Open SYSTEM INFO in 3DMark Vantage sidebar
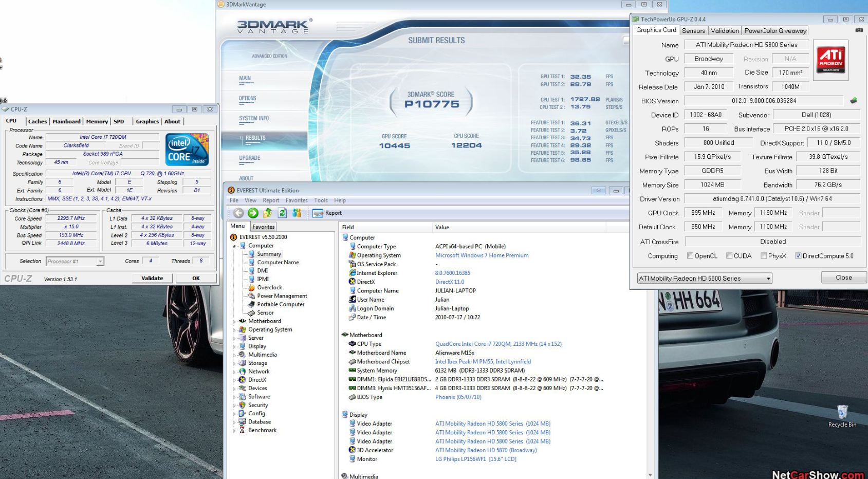 tap(254, 119)
